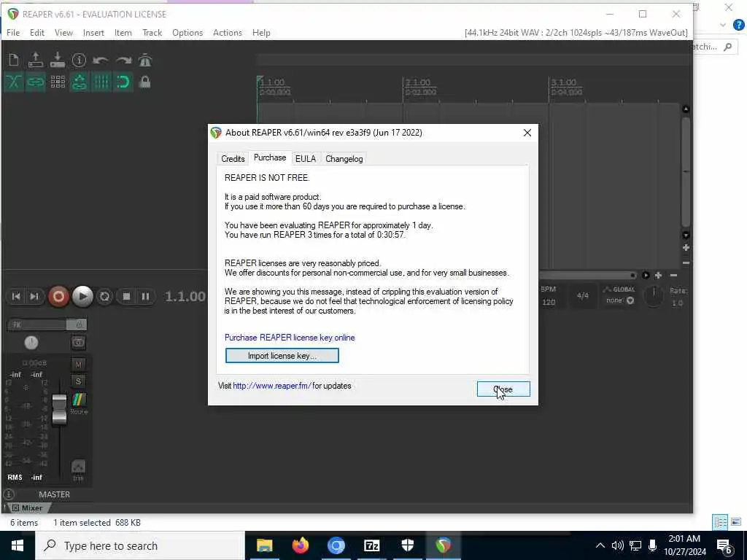Switch to the Changelog tab

click(x=344, y=159)
